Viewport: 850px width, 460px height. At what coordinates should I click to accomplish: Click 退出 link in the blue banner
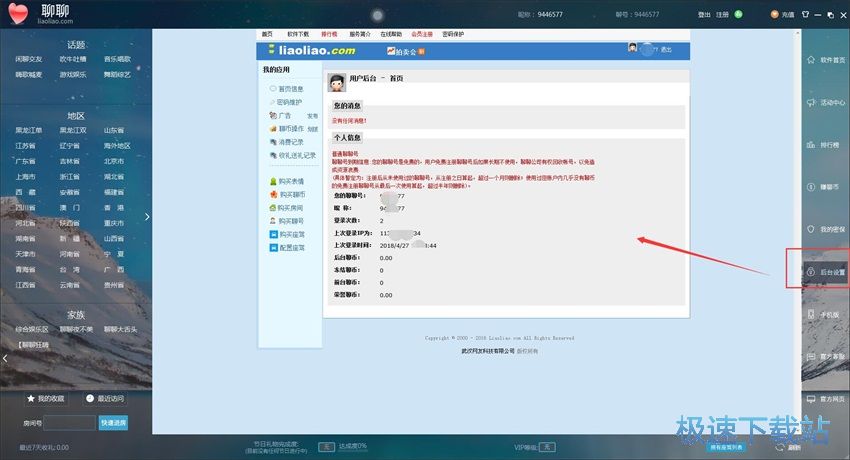[x=666, y=49]
